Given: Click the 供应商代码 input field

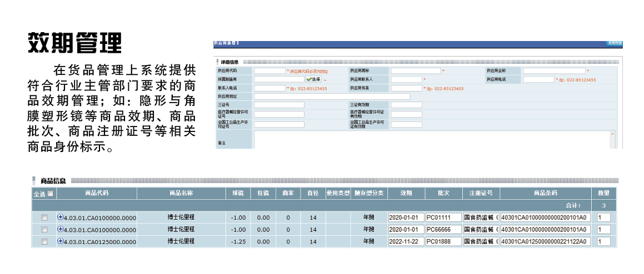Looking at the screenshot, I should click(269, 71).
